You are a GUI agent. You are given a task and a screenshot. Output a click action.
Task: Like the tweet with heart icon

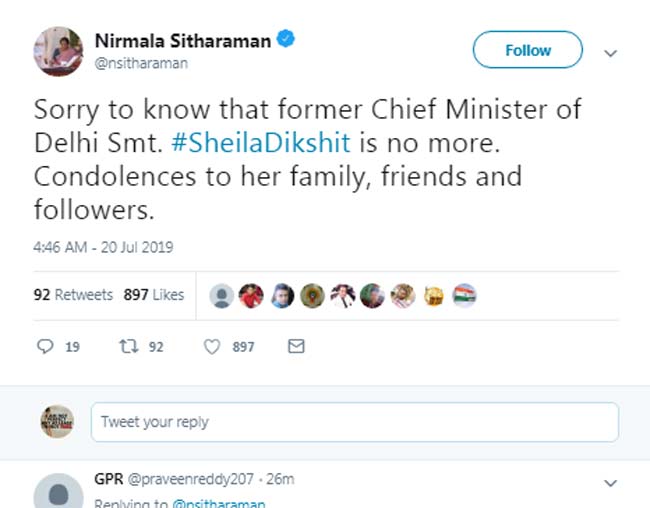(x=212, y=347)
